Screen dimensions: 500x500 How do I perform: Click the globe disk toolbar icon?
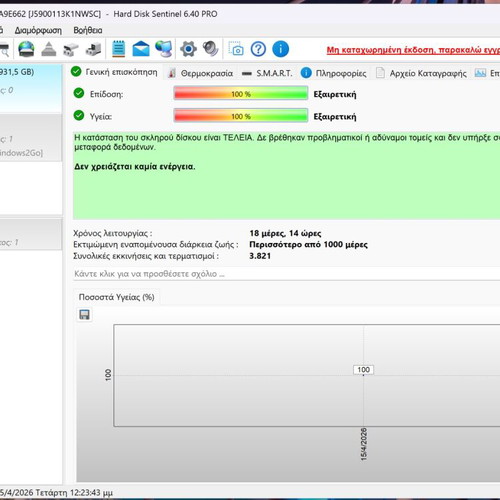(x=26, y=49)
